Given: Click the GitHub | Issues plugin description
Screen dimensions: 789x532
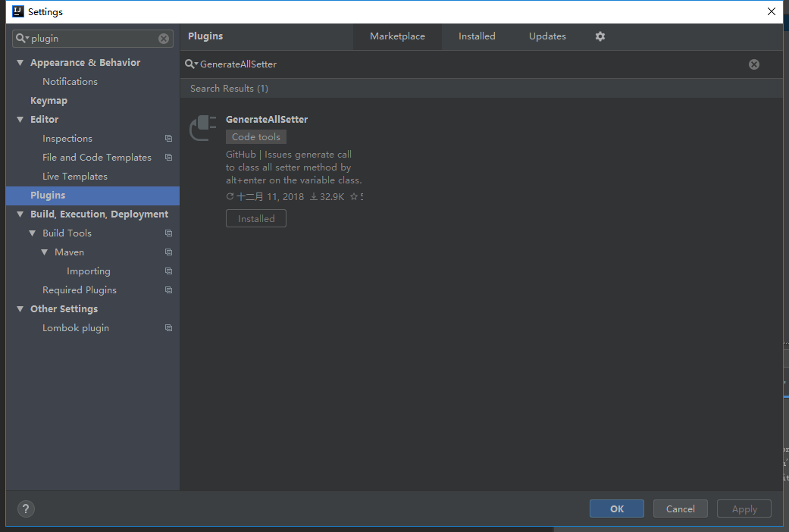Looking at the screenshot, I should point(294,167).
